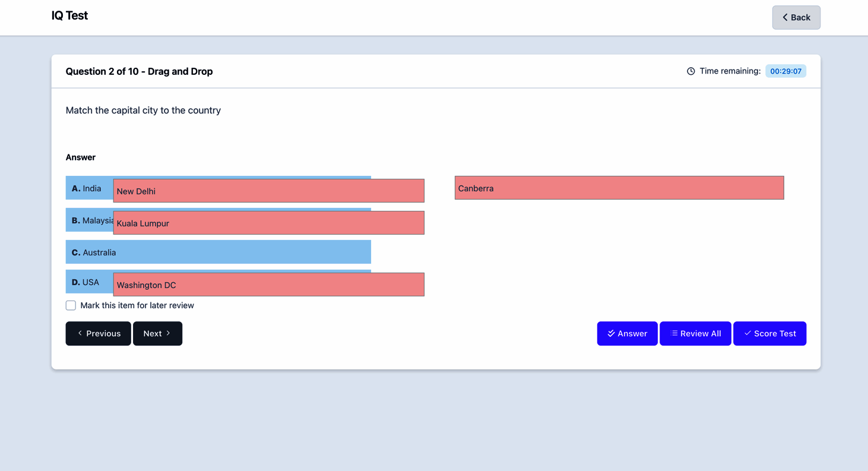
Task: Click the Back button chevron icon
Action: [785, 18]
